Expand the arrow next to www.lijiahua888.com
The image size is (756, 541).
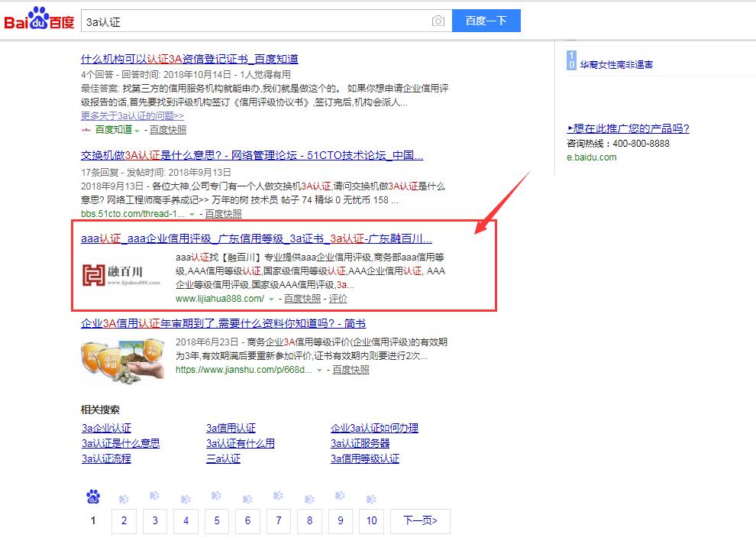271,300
